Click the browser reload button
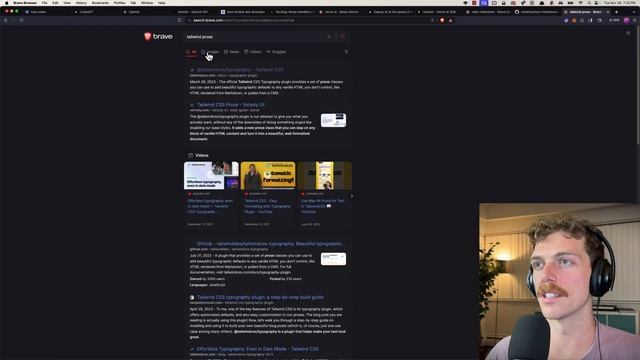Viewport: 640px width, 360px height. pos(21,20)
